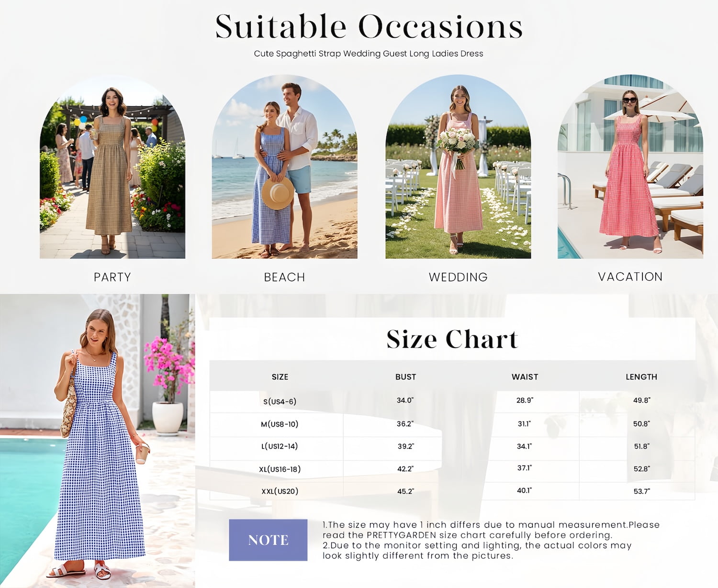Open the WEDDING bouquet picture
This screenshot has height=588, width=718.
point(458,166)
